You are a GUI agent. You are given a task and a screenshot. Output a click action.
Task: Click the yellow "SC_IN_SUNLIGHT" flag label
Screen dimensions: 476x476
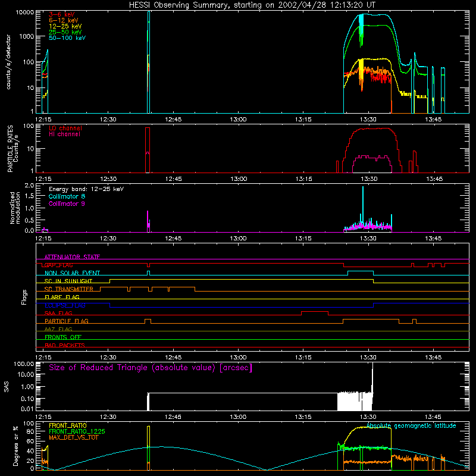pos(68,281)
